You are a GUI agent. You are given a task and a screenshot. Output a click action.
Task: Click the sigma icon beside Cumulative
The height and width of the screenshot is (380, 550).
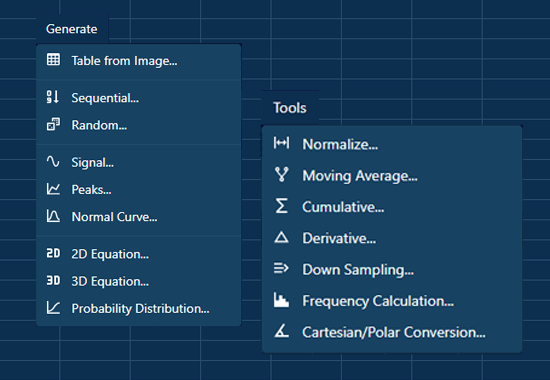[x=282, y=206]
